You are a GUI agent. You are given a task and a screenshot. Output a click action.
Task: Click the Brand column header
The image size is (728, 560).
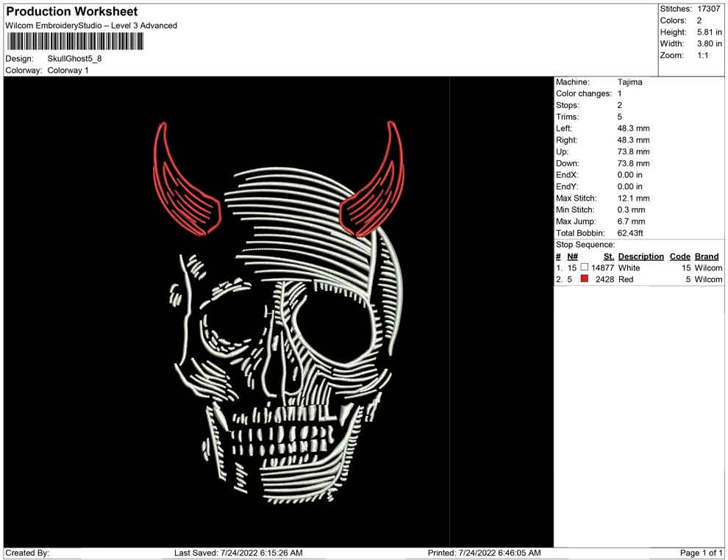[x=707, y=256]
